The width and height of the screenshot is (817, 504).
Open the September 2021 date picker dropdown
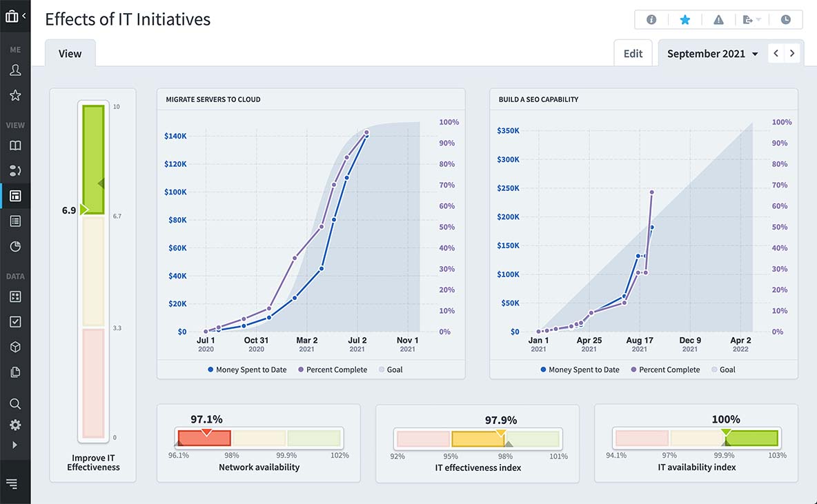tap(711, 53)
